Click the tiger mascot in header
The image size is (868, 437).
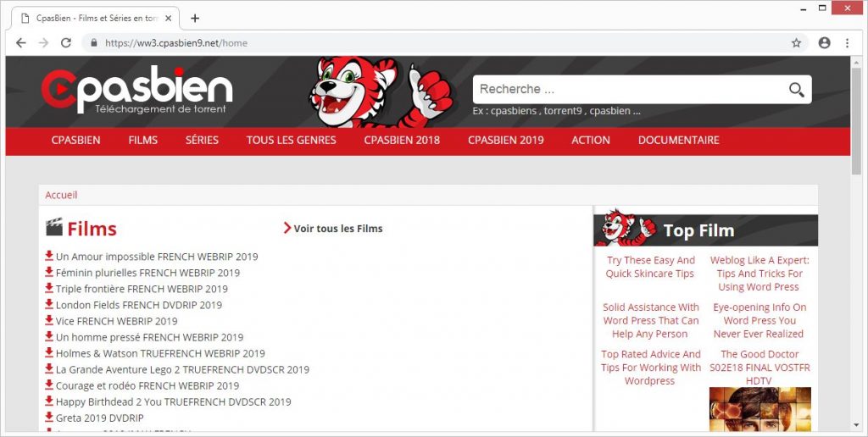click(381, 91)
